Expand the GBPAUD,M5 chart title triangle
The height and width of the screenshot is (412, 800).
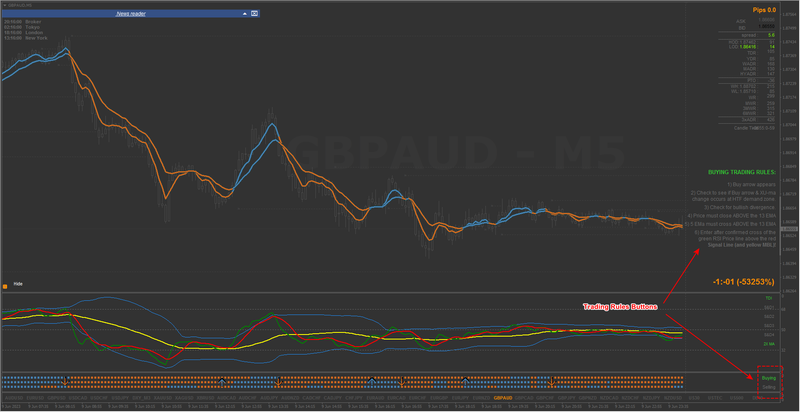pyautogui.click(x=4, y=4)
